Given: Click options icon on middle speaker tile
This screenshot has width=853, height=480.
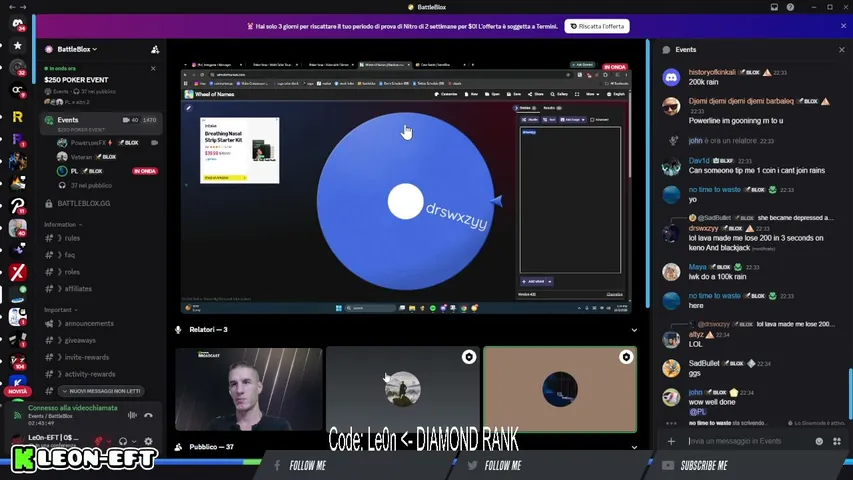Looking at the screenshot, I should point(468,357).
